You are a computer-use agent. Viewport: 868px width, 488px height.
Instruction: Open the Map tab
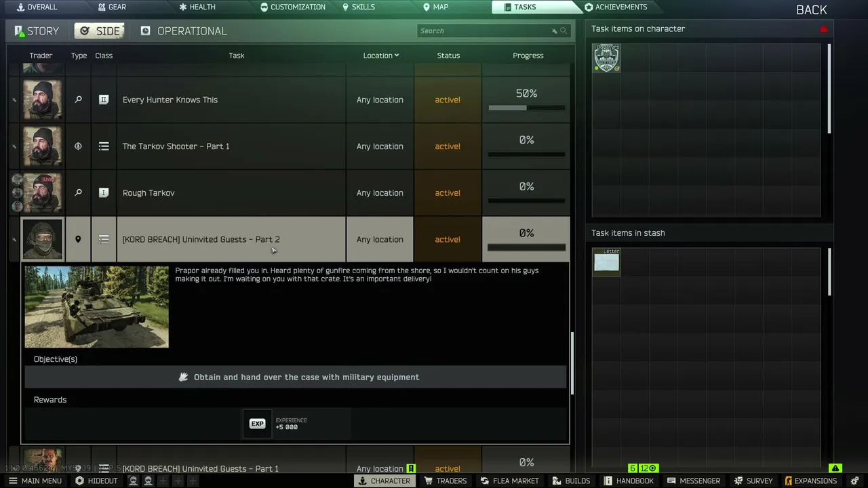435,7
